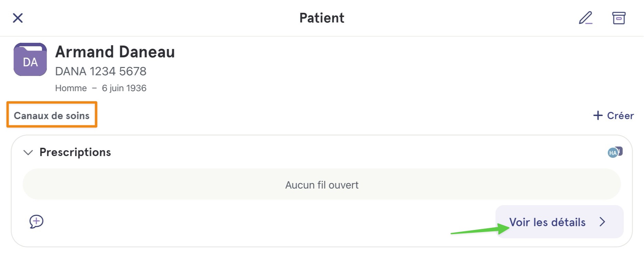Click the Patient header title
The image size is (644, 260).
coord(322,18)
